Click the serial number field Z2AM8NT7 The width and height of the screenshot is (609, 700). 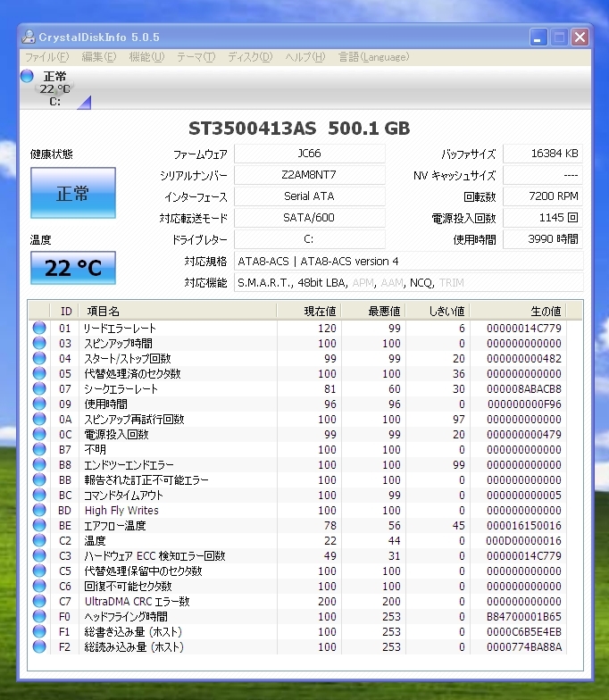point(309,175)
